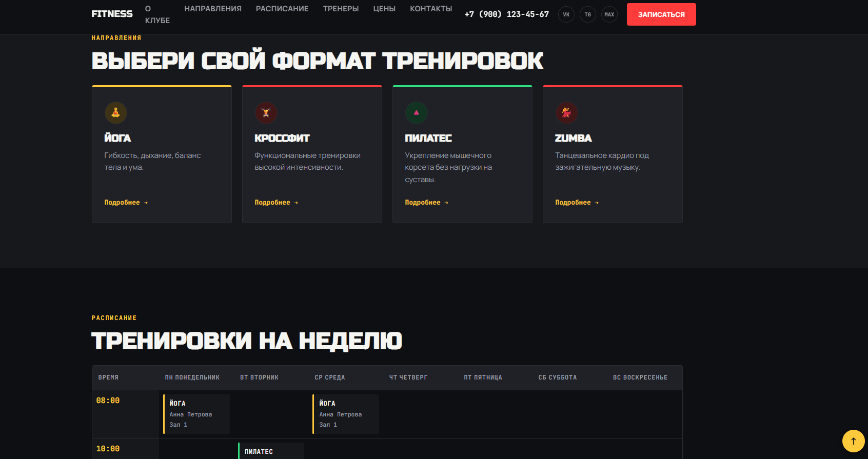Screen dimensions: 868x459
Task: Open Подробнее link on Пилатес card
Action: (427, 203)
